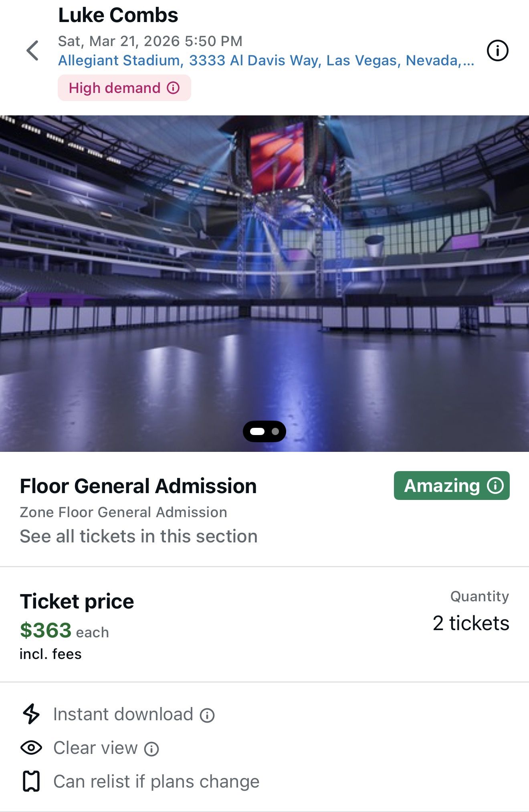The height and width of the screenshot is (812, 529).
Task: Tap info icon beside Clear view
Action: click(151, 749)
